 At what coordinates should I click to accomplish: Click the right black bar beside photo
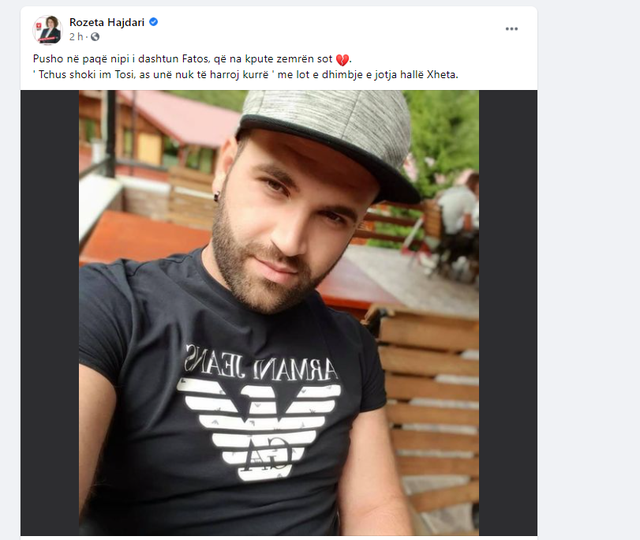(508, 313)
